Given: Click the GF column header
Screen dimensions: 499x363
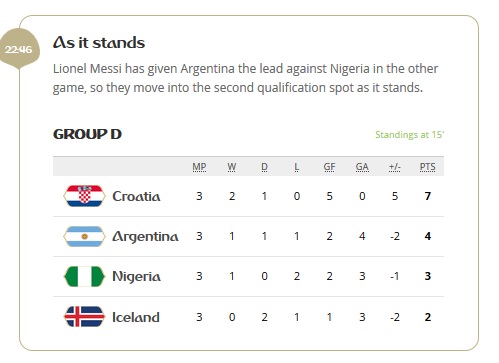Looking at the screenshot, I should (329, 167).
